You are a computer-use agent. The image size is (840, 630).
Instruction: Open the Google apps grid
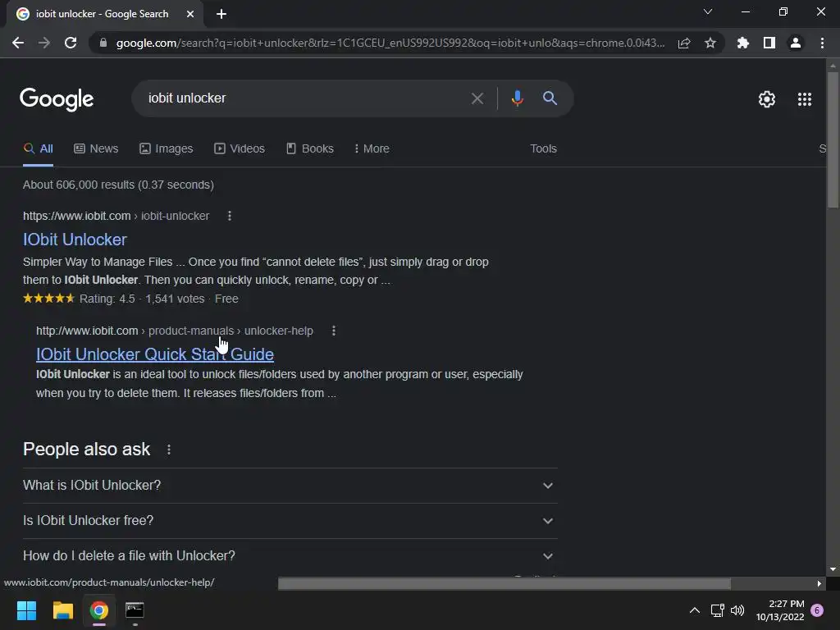point(804,99)
